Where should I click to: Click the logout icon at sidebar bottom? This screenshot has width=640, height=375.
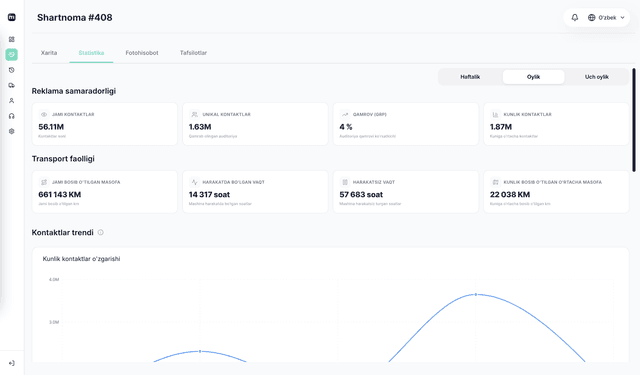click(x=11, y=363)
